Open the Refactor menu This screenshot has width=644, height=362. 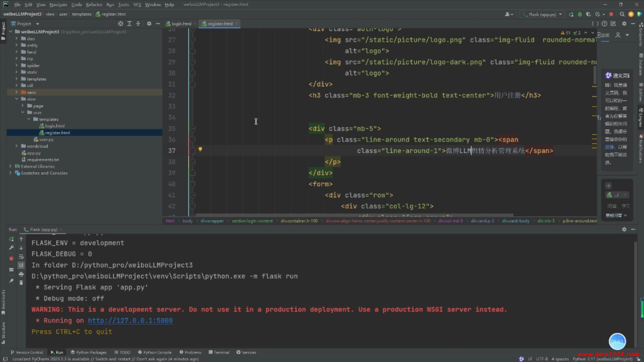(x=94, y=5)
